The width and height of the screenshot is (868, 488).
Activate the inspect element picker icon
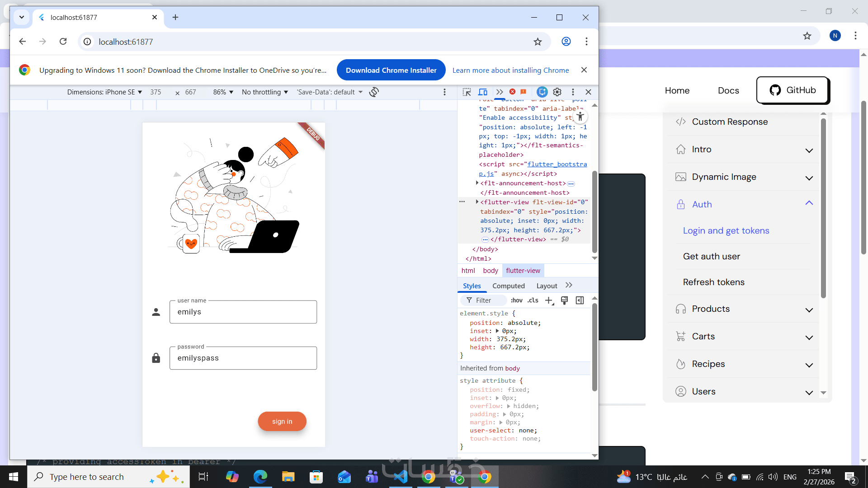(x=467, y=92)
